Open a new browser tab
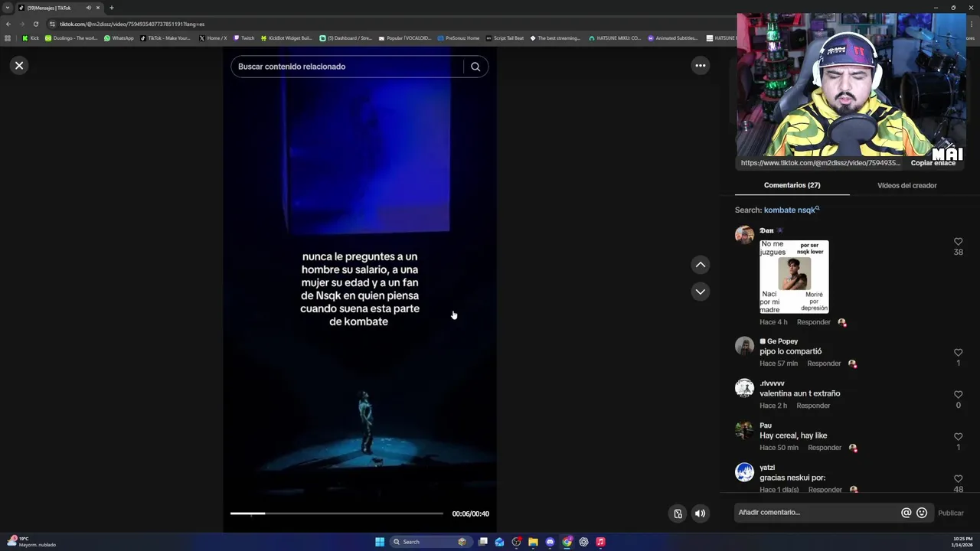 click(111, 8)
